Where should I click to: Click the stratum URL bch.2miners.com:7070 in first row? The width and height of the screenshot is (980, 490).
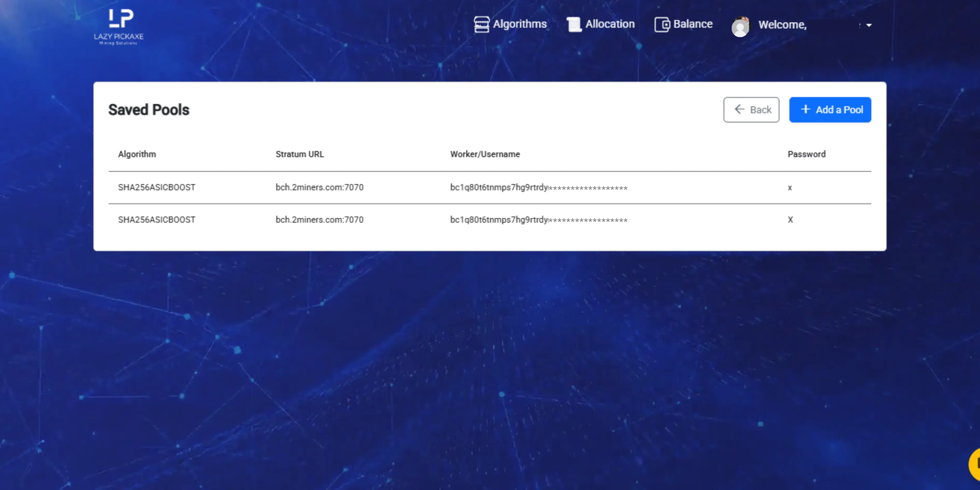click(x=320, y=187)
